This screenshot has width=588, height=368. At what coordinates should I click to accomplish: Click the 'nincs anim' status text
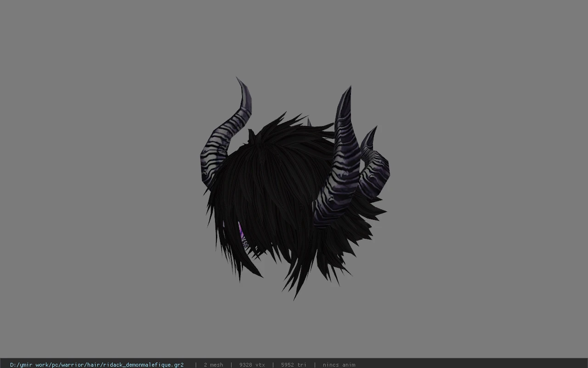tap(339, 365)
